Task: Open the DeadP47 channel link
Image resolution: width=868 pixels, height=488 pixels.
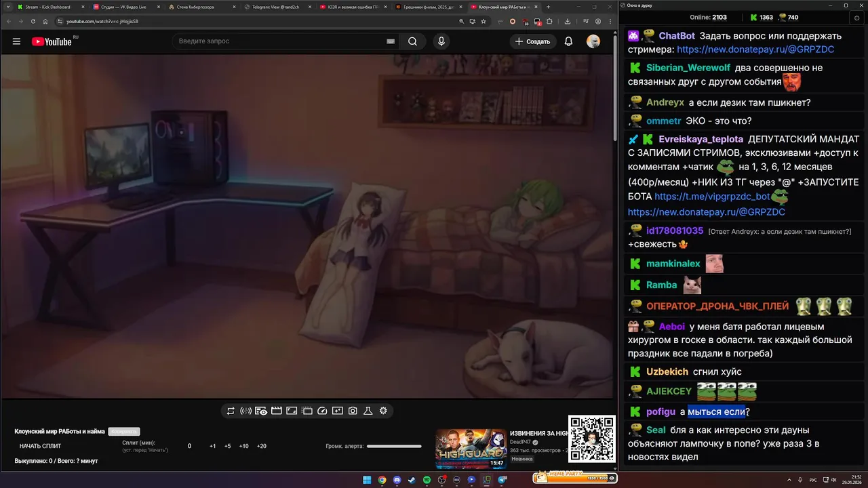Action: 521,442
